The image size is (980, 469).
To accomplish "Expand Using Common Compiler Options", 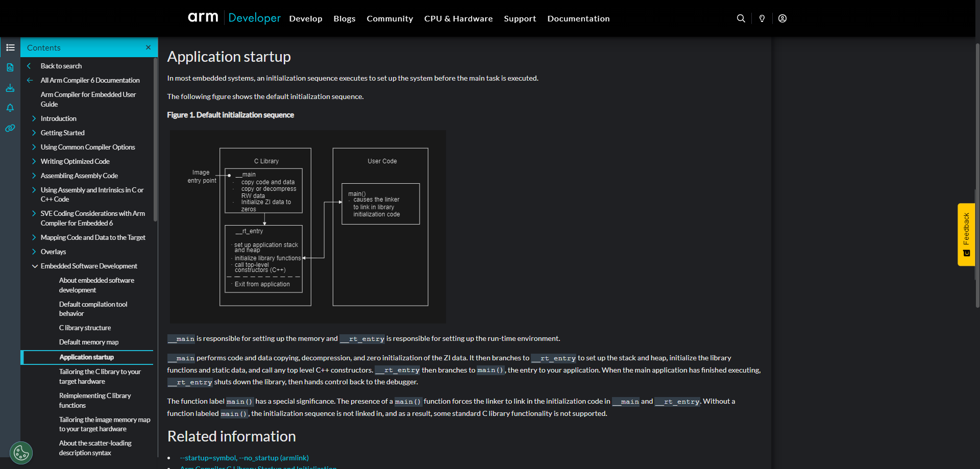I will [x=34, y=147].
